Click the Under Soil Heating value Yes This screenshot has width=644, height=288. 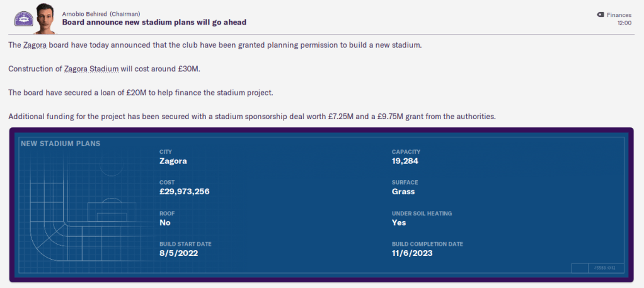click(x=399, y=222)
